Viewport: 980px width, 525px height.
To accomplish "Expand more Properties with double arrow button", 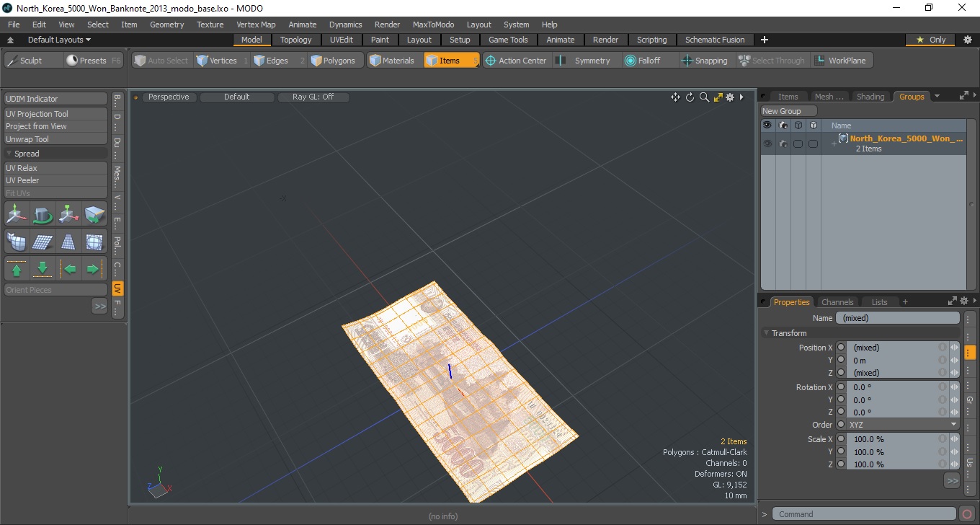I will click(x=952, y=480).
